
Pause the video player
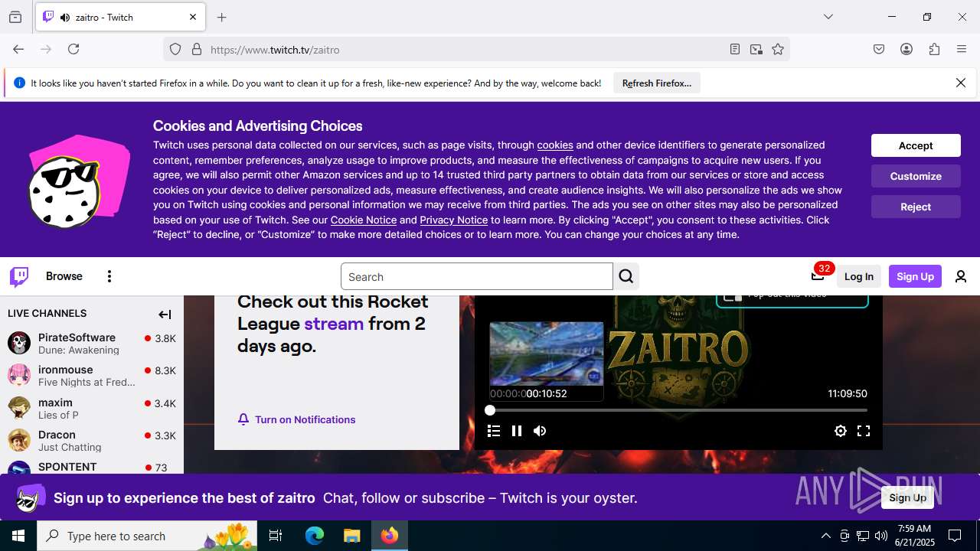click(517, 431)
